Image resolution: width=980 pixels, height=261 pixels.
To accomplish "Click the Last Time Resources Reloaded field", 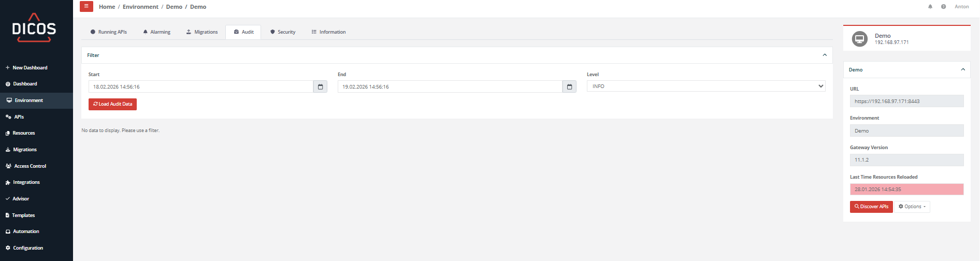I will click(906, 190).
